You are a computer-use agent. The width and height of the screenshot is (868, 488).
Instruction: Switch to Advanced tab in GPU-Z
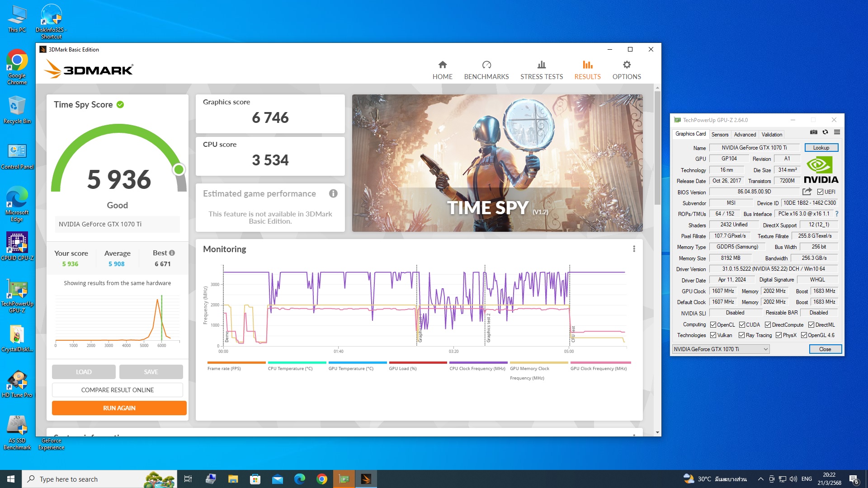(745, 135)
